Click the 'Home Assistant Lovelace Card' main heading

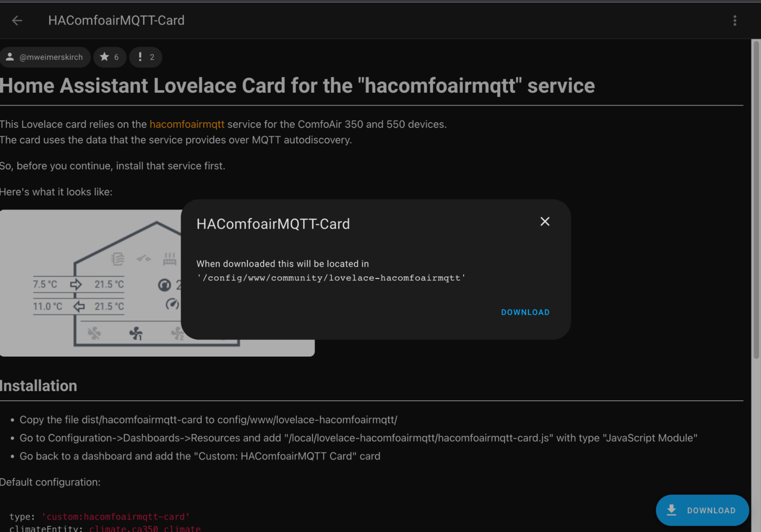(x=297, y=86)
